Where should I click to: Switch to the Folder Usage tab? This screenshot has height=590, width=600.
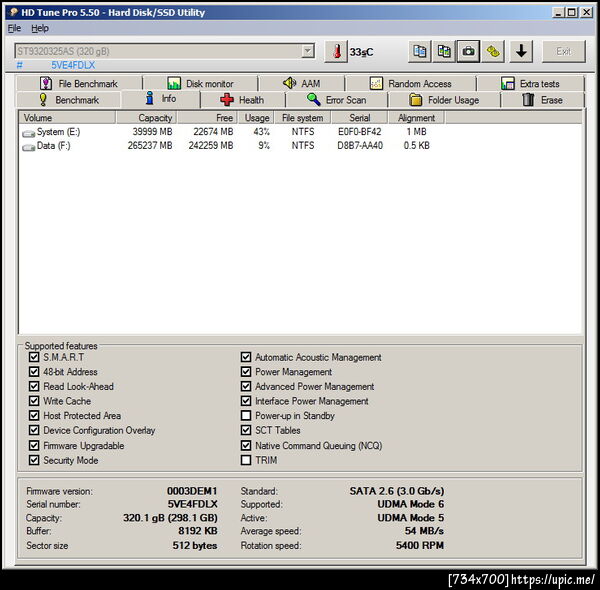[444, 100]
